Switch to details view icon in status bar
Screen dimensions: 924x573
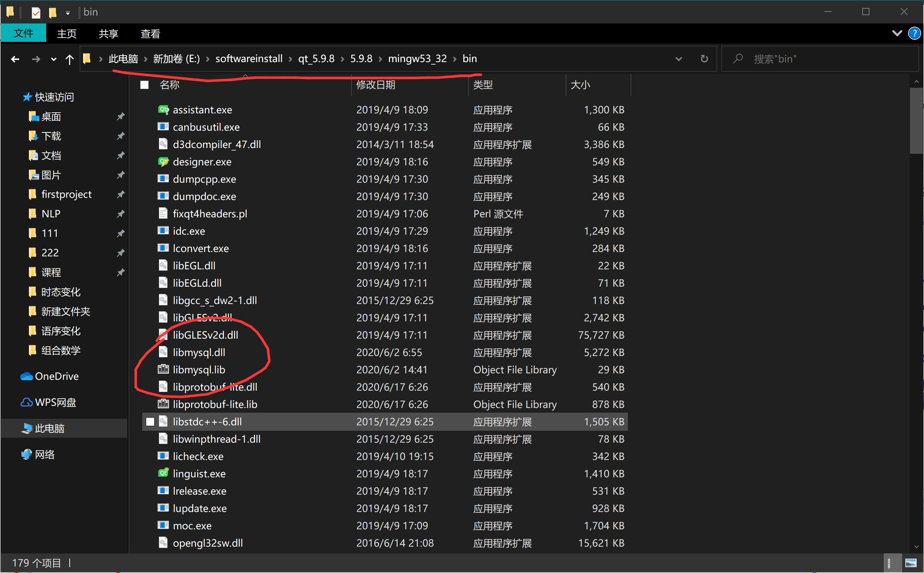click(893, 563)
